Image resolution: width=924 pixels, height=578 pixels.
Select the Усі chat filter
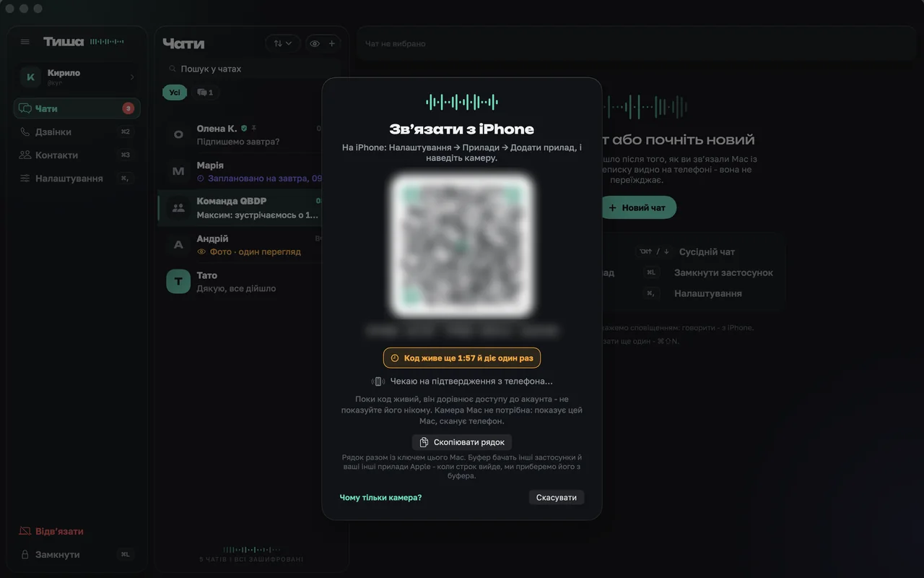click(175, 92)
